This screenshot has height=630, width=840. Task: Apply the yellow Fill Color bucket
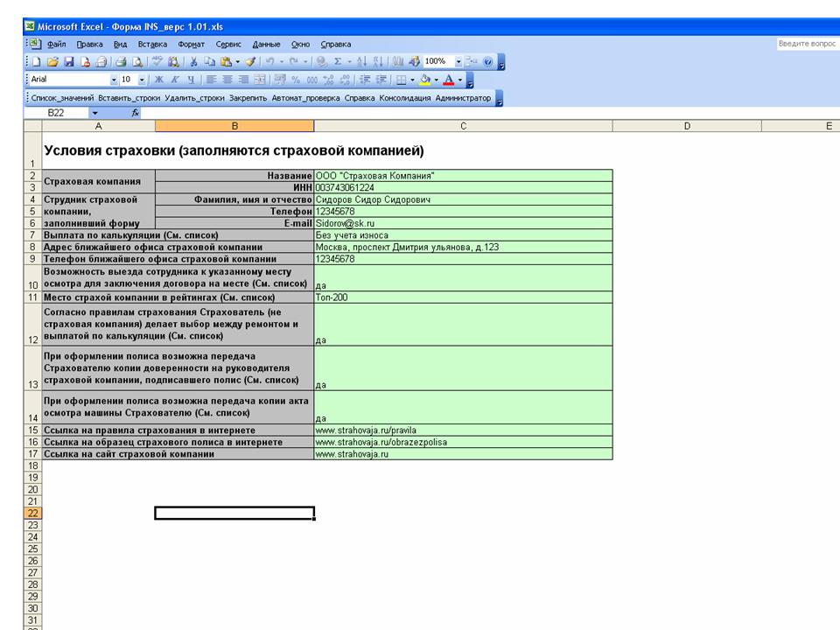[x=425, y=80]
